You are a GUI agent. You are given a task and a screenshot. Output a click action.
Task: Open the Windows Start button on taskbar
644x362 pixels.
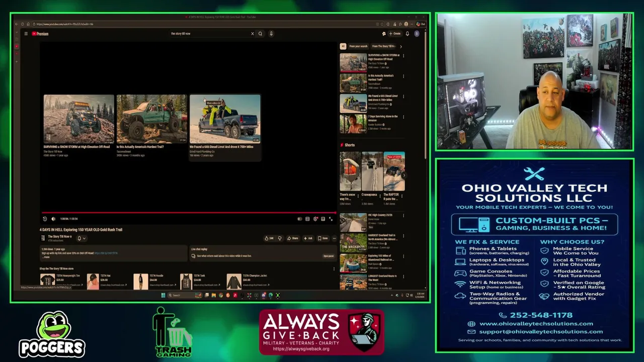(163, 295)
